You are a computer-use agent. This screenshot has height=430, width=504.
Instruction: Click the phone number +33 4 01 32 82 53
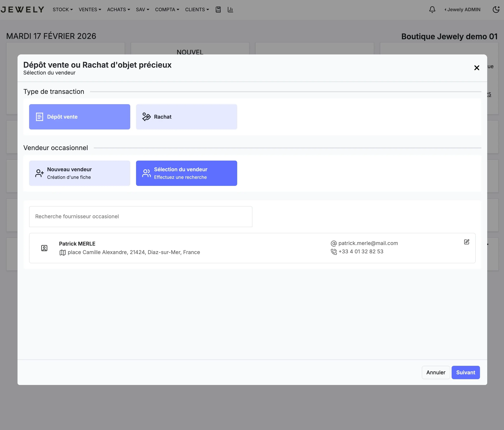361,252
